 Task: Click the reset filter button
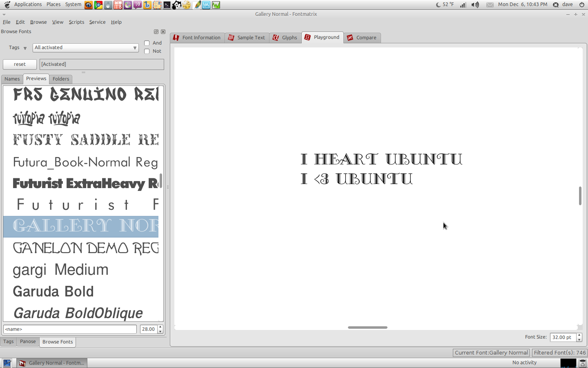point(20,64)
